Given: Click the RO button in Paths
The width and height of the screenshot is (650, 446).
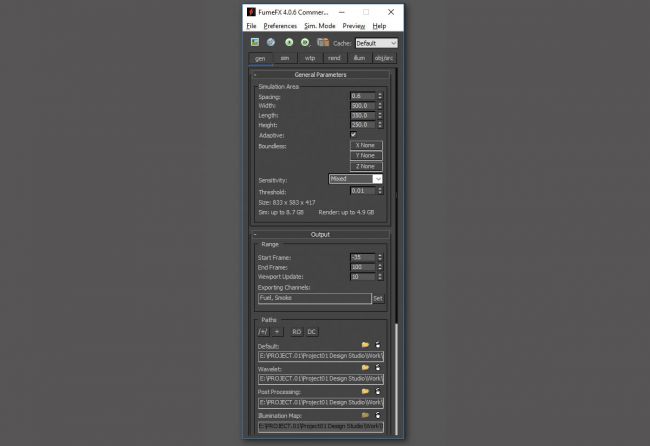Looking at the screenshot, I should click(296, 332).
